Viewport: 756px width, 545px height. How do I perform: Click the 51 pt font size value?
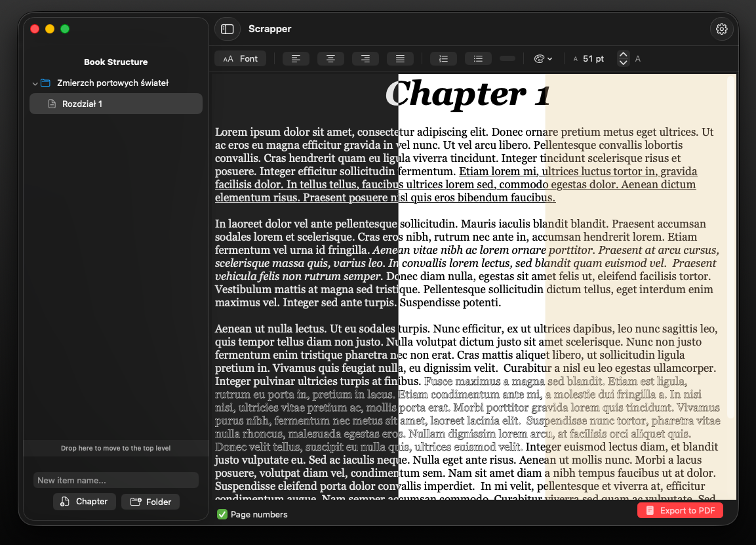point(593,59)
